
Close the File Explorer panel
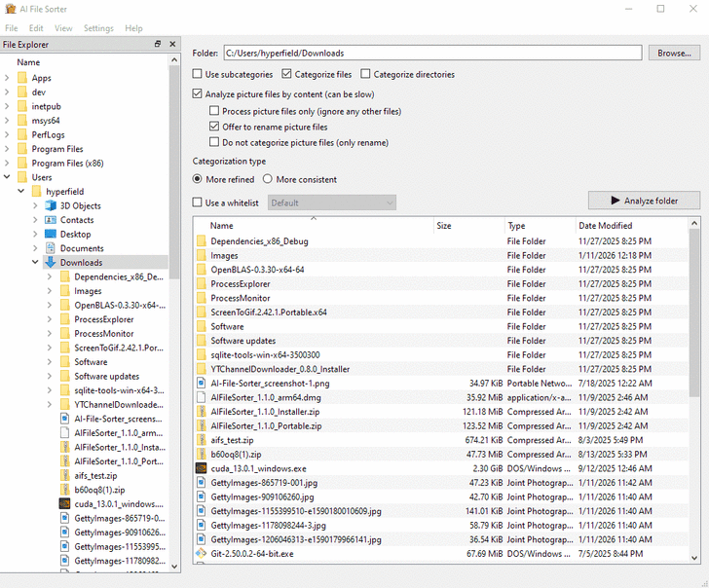172,44
